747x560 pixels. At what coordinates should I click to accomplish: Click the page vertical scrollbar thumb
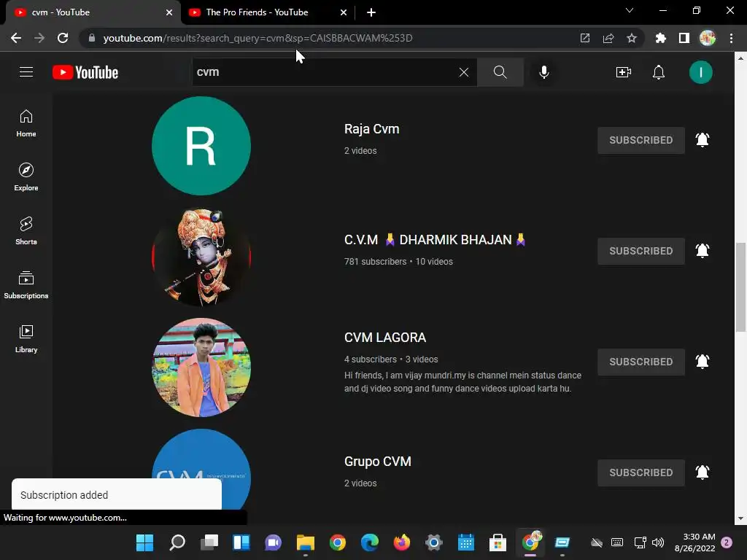click(x=740, y=287)
